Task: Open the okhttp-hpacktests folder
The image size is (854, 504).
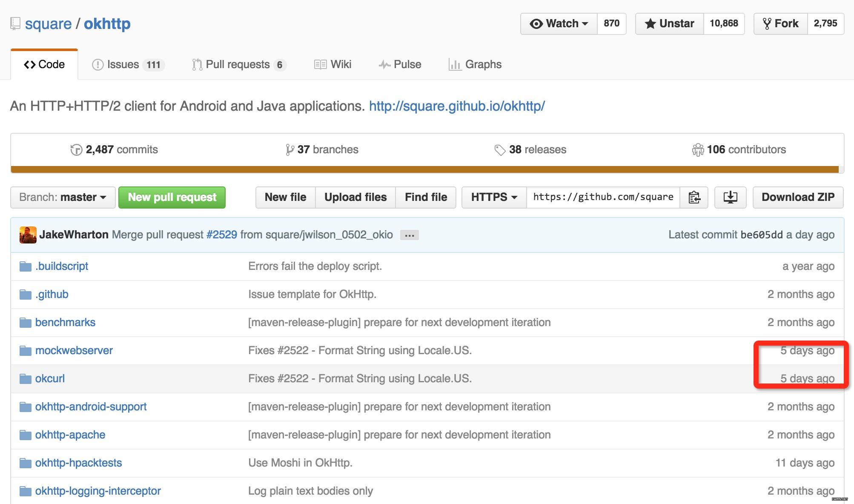Action: click(78, 463)
